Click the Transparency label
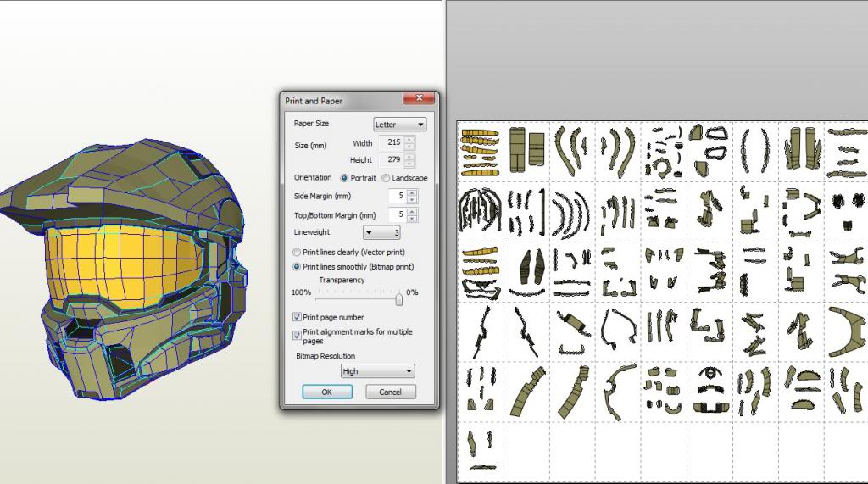 [342, 281]
